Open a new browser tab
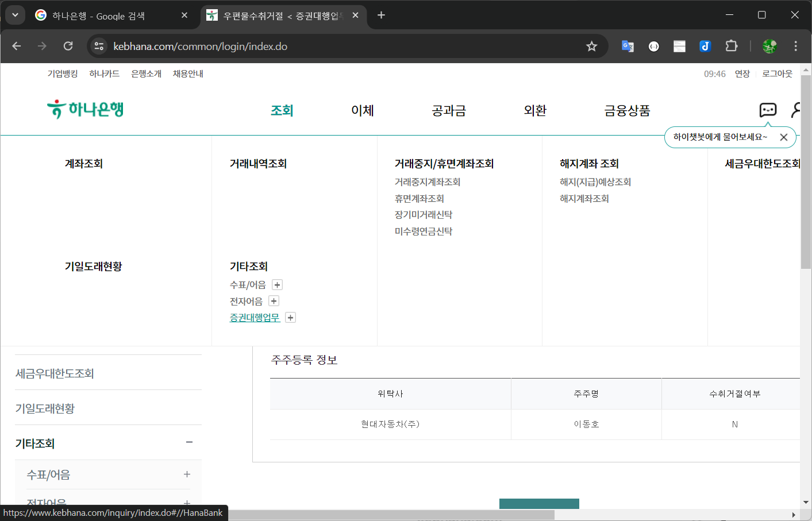 [381, 16]
